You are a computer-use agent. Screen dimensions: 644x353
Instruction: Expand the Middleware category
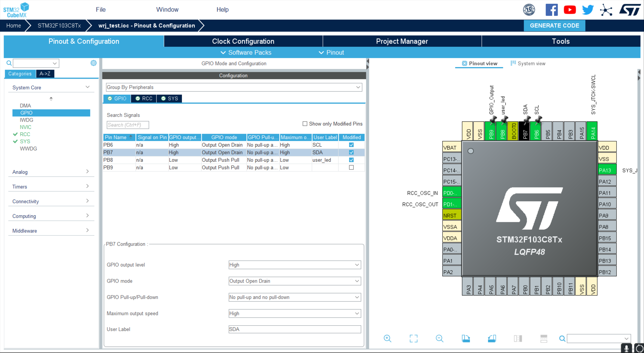pyautogui.click(x=51, y=231)
